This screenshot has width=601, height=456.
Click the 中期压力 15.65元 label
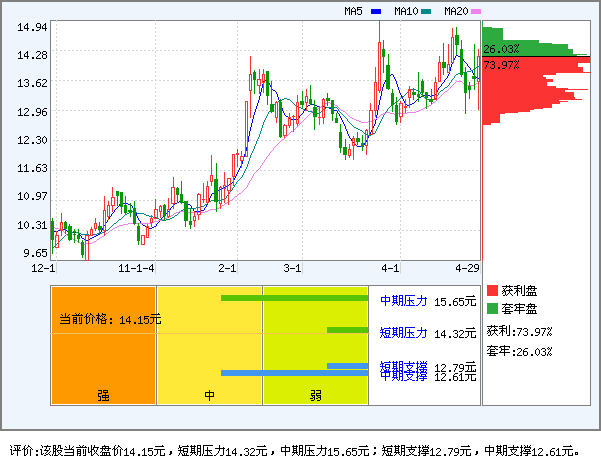[428, 300]
